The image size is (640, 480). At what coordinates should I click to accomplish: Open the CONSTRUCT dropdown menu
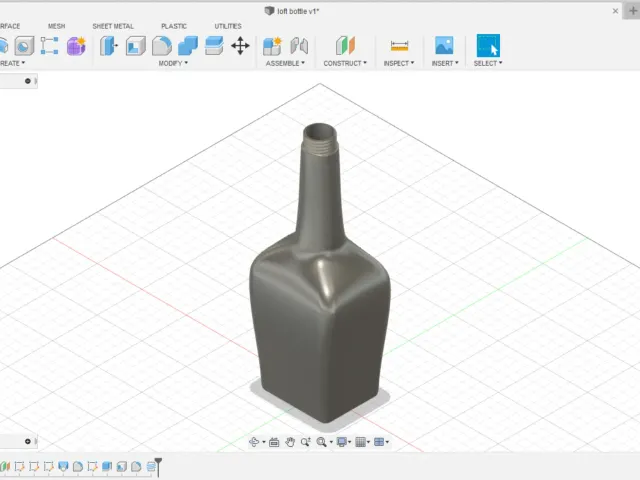tap(345, 63)
